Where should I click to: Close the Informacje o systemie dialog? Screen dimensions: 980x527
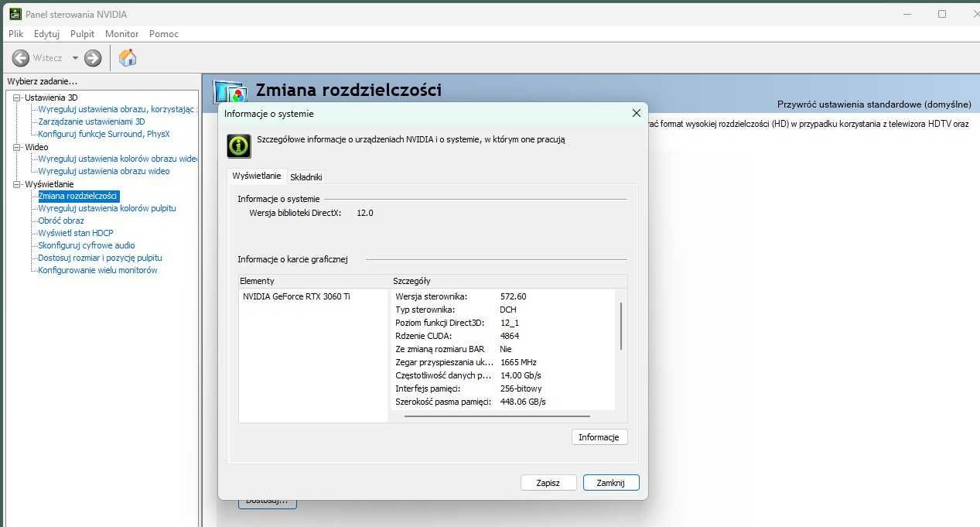tap(637, 113)
